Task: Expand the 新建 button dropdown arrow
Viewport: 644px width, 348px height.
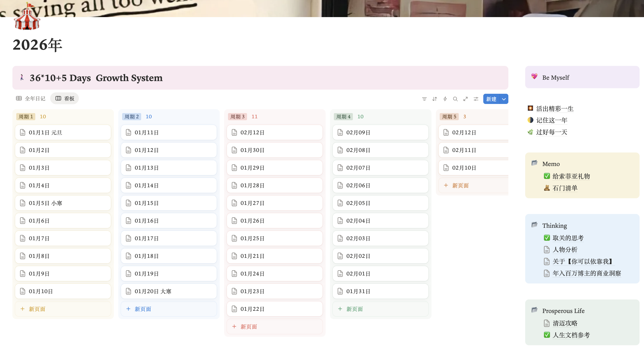Action: click(x=504, y=99)
